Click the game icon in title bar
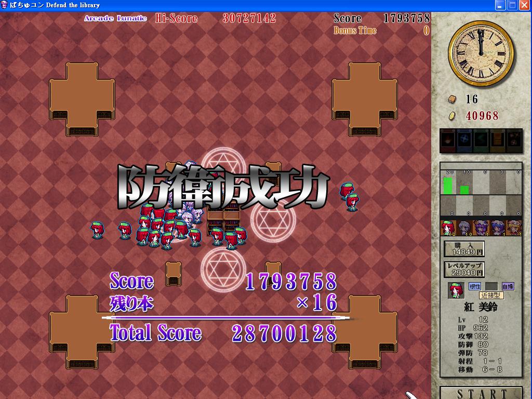The image size is (532, 399). (4, 5)
